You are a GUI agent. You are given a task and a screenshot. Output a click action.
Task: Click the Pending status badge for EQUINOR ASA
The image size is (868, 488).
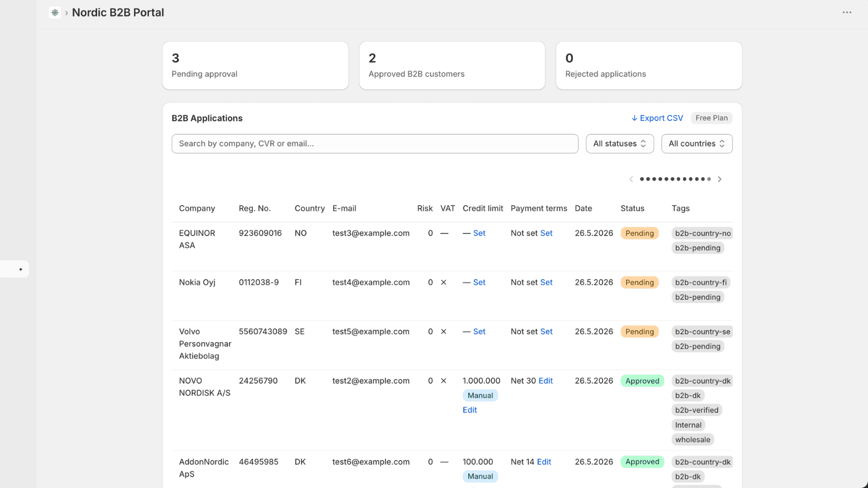pos(640,233)
